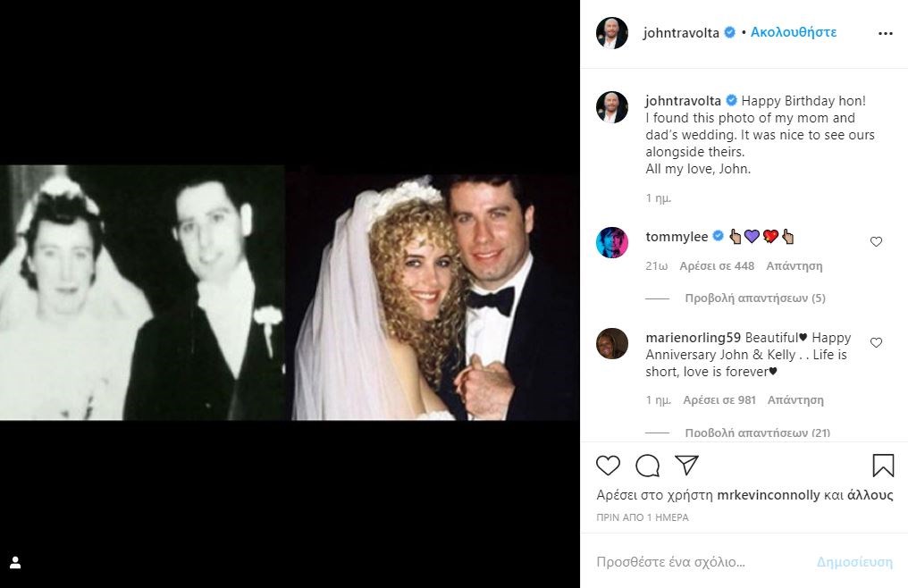
Task: Open johntravolta profile picture in header
Action: tap(612, 33)
